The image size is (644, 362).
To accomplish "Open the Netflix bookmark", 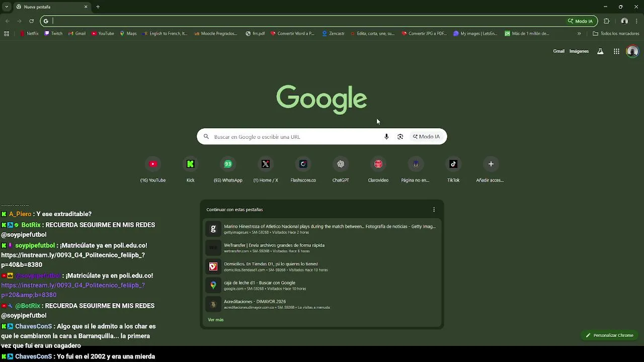I will pyautogui.click(x=29, y=34).
